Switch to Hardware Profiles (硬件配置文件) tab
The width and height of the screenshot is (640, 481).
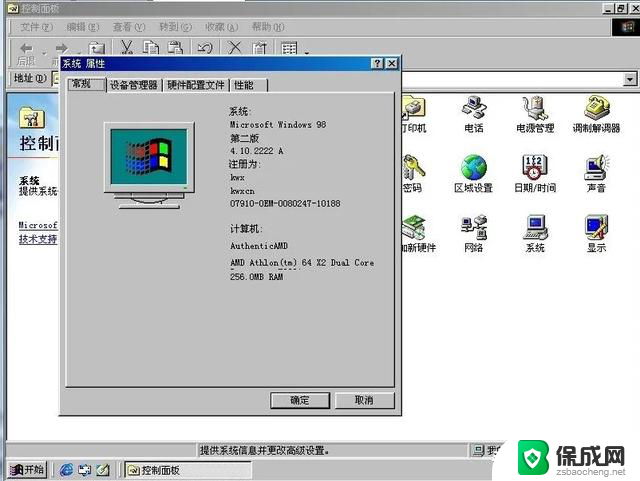[x=196, y=85]
